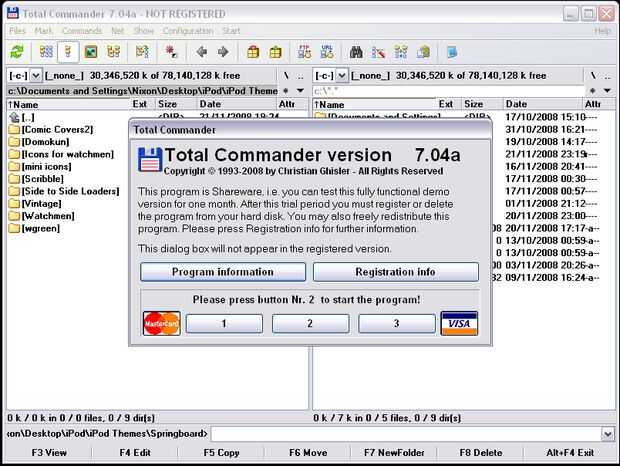Click the VISA logo in the dialog

(459, 323)
